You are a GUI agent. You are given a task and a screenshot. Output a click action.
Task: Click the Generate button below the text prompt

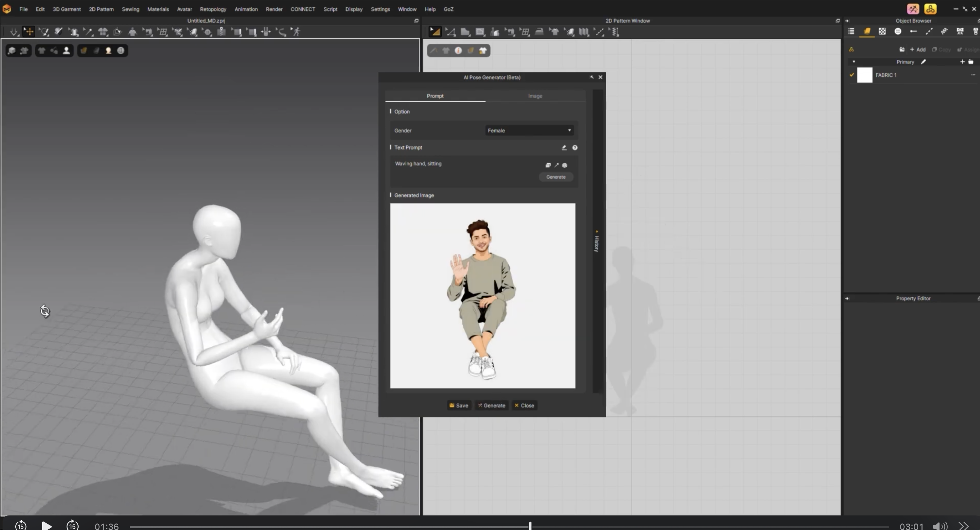tap(556, 177)
